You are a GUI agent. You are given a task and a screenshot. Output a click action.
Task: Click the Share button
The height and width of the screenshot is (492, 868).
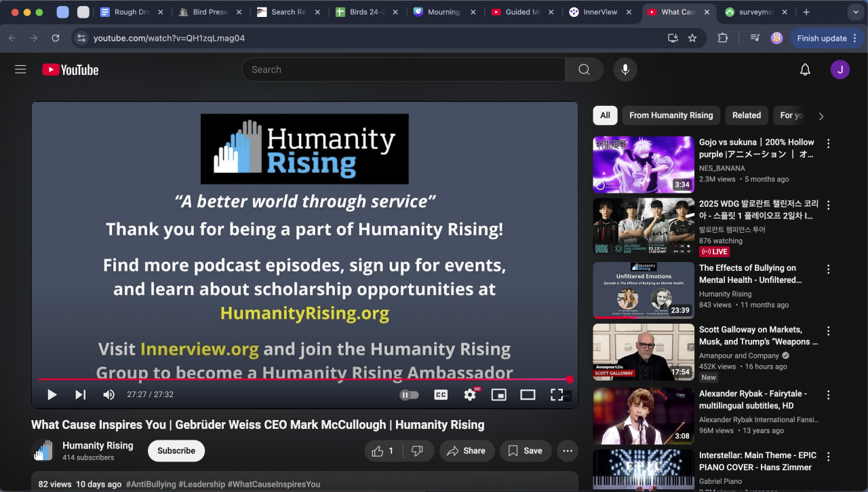467,451
